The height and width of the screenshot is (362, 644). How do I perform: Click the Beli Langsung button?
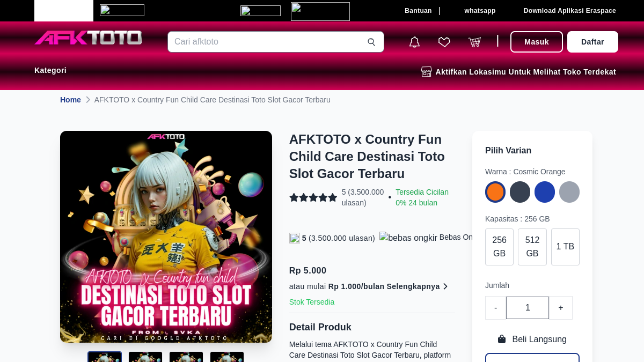click(532, 339)
